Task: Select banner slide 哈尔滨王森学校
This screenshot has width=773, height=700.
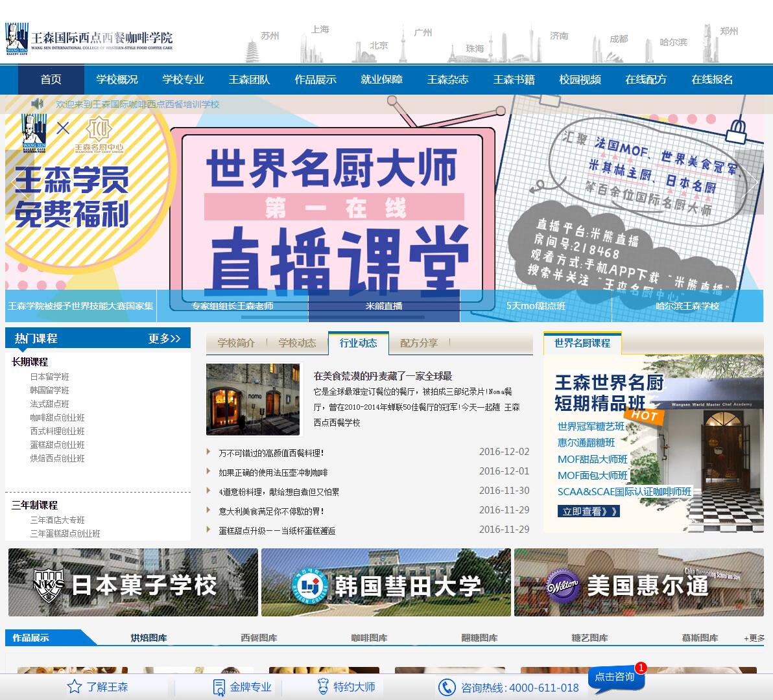Action: tap(687, 306)
